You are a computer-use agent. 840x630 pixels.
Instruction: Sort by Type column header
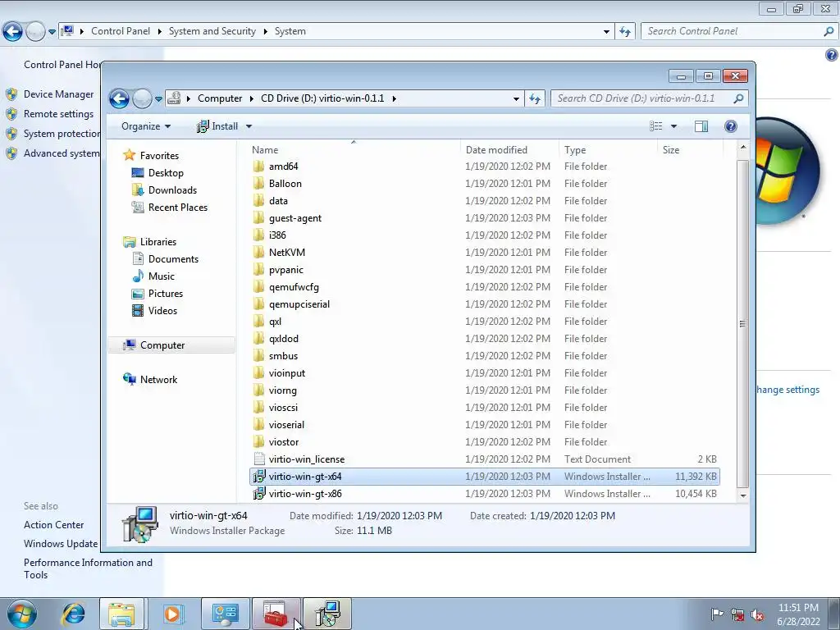pos(608,150)
